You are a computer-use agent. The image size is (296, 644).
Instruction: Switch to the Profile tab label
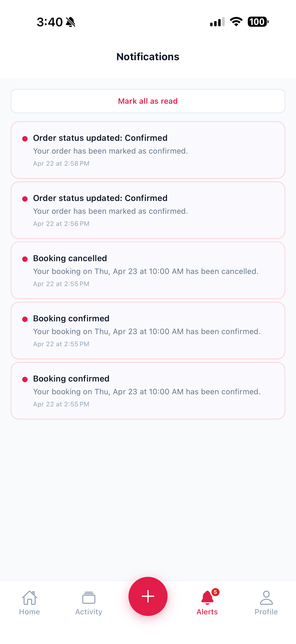(266, 612)
